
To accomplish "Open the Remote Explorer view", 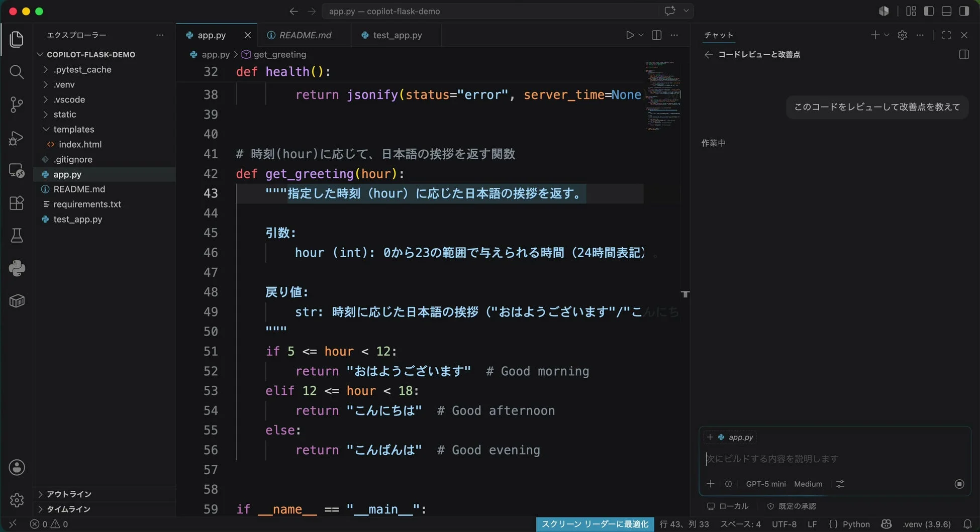I will 17,171.
